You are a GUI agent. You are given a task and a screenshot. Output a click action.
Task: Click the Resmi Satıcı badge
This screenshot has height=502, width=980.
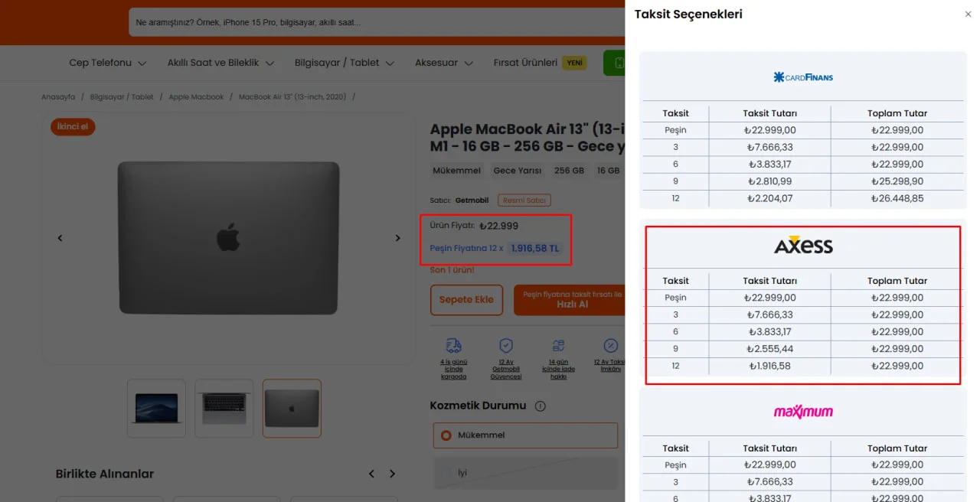pyautogui.click(x=524, y=200)
